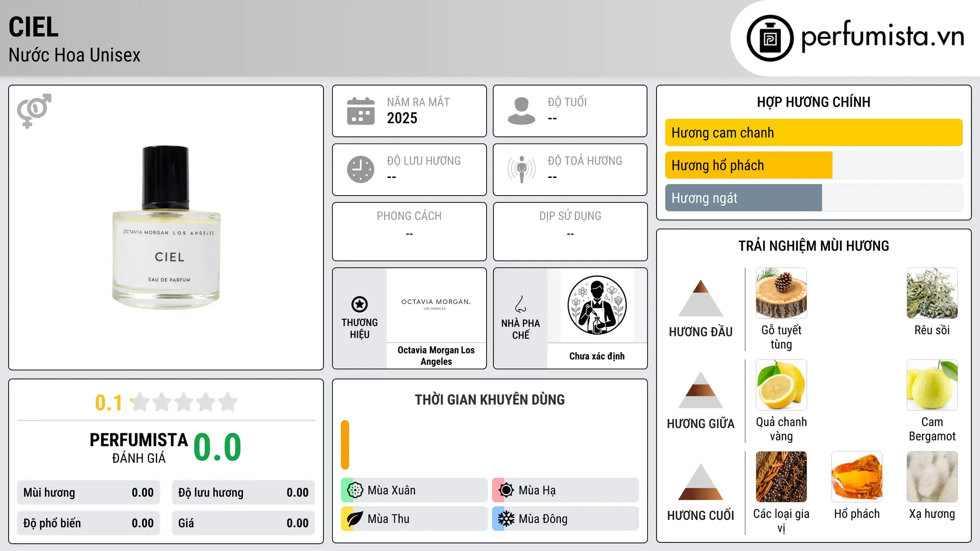The height and width of the screenshot is (551, 980).
Task: Click the THƯƠNG HIỆU label
Action: point(360,329)
